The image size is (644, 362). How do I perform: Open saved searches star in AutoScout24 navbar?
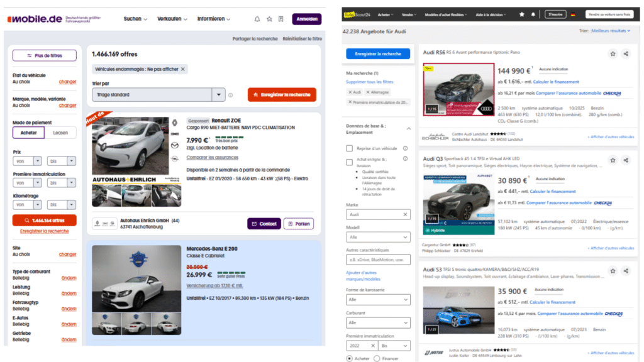click(x=521, y=14)
